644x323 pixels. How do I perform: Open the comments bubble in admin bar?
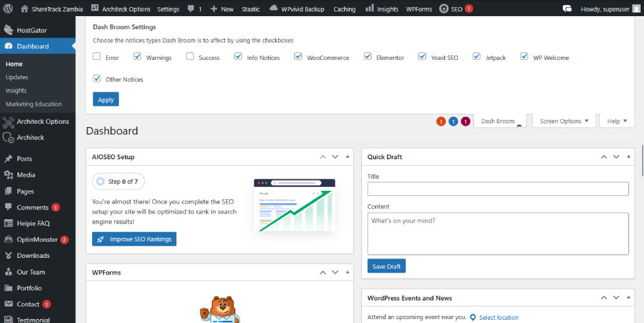pos(191,8)
